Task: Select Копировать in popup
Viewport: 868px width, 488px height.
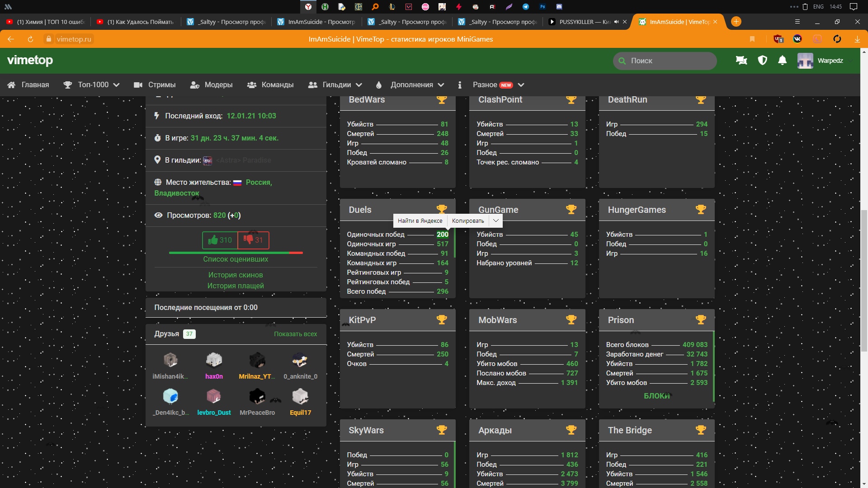Action: 468,221
